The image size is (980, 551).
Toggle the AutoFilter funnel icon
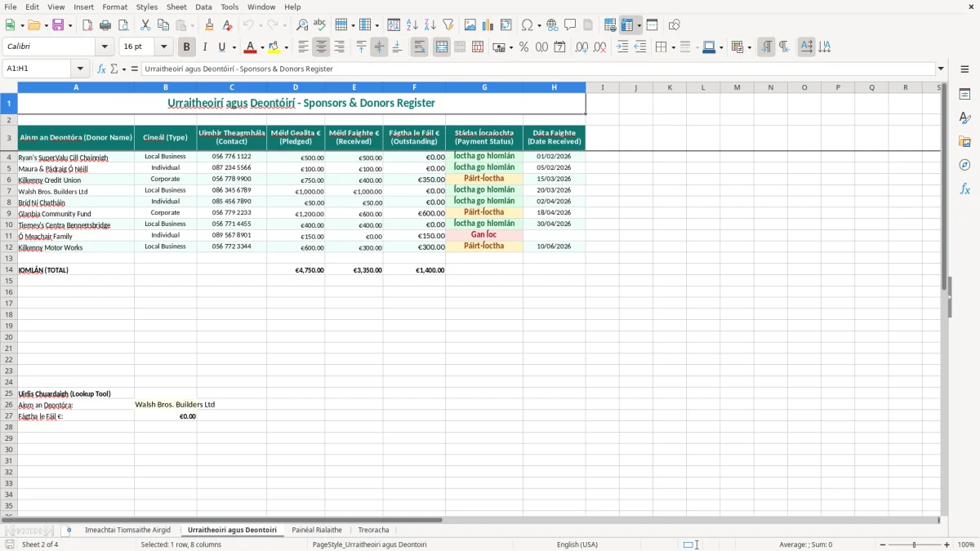(448, 25)
